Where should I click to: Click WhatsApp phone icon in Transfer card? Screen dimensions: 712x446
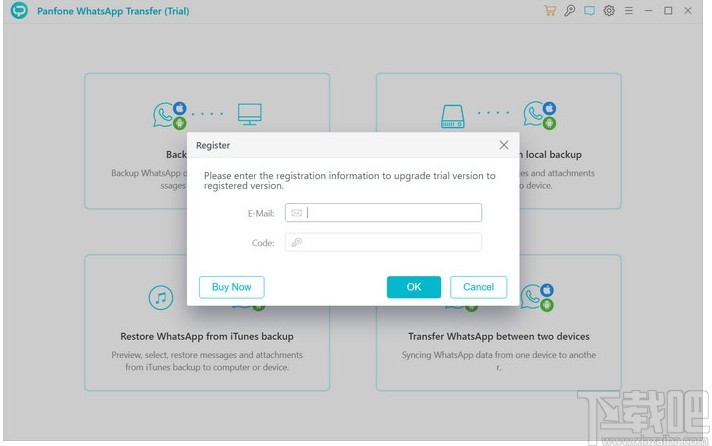538,297
